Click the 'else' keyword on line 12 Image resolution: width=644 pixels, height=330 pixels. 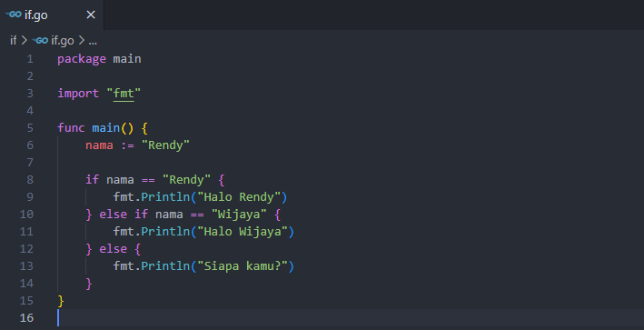click(x=113, y=248)
